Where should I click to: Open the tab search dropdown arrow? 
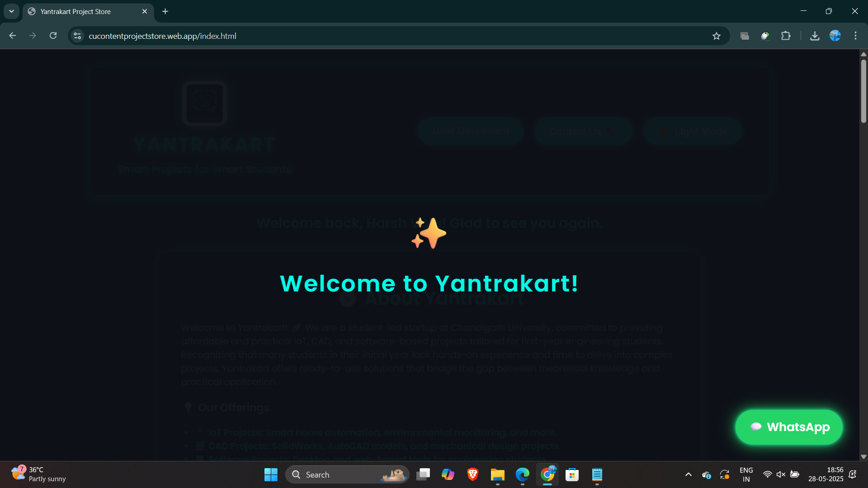pyautogui.click(x=11, y=11)
